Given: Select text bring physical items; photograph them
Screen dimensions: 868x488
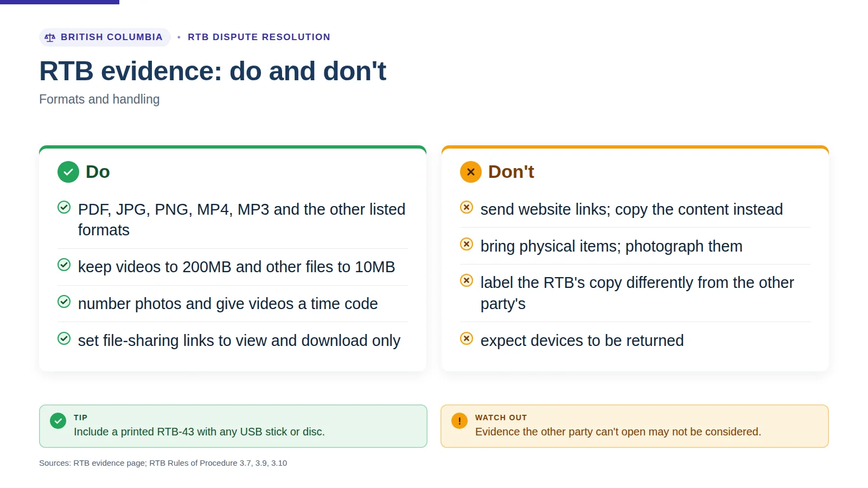Looking at the screenshot, I should 611,246.
